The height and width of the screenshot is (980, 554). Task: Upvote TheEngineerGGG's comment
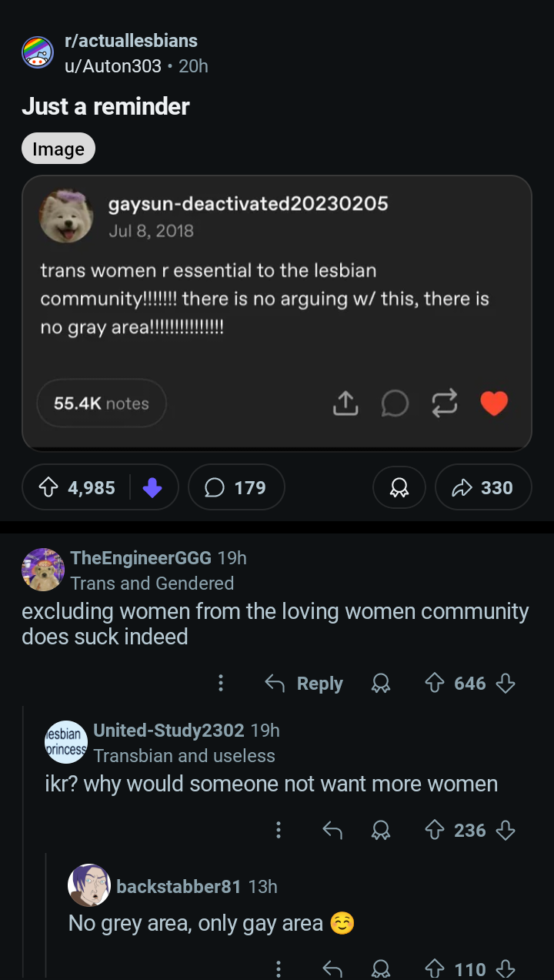(436, 683)
